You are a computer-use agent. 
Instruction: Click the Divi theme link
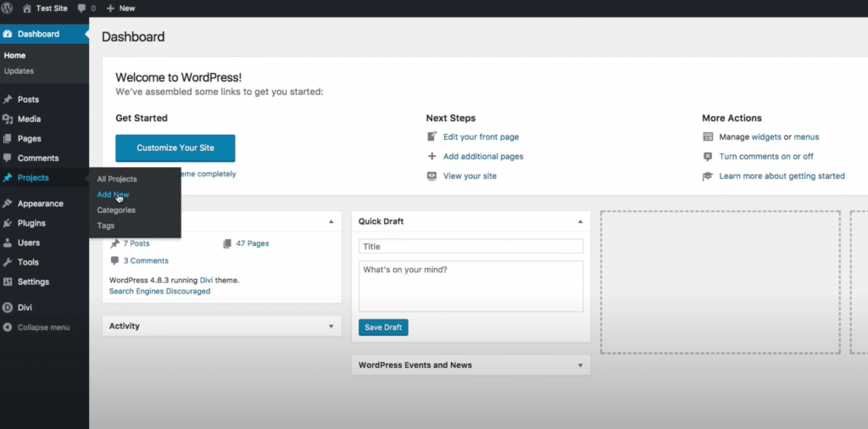pos(207,280)
